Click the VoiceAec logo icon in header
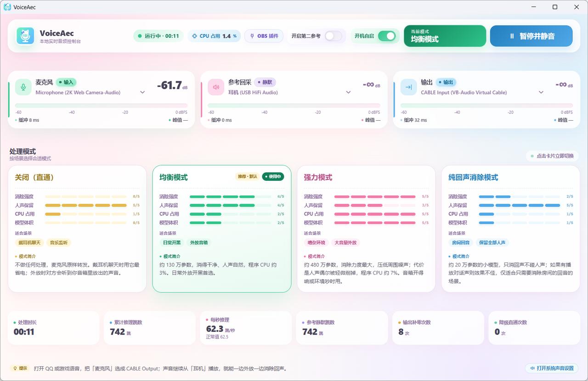 [x=25, y=36]
